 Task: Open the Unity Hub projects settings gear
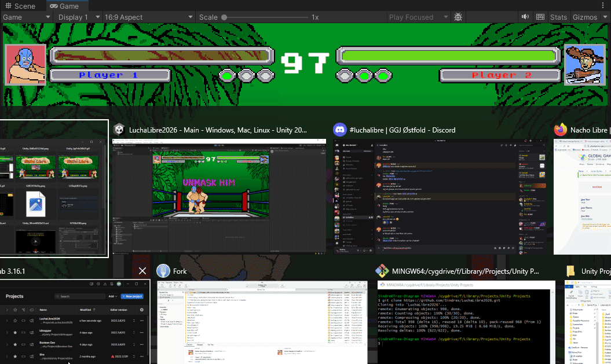pyautogui.click(x=142, y=310)
